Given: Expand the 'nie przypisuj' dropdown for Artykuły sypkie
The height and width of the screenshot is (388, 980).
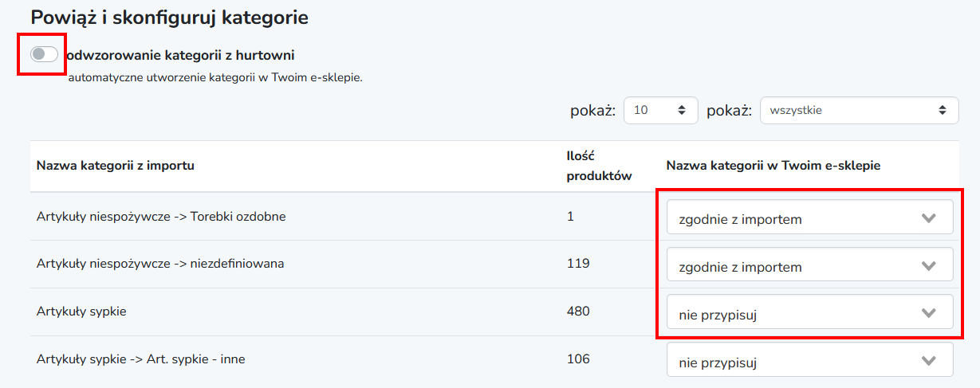Looking at the screenshot, I should (810, 313).
